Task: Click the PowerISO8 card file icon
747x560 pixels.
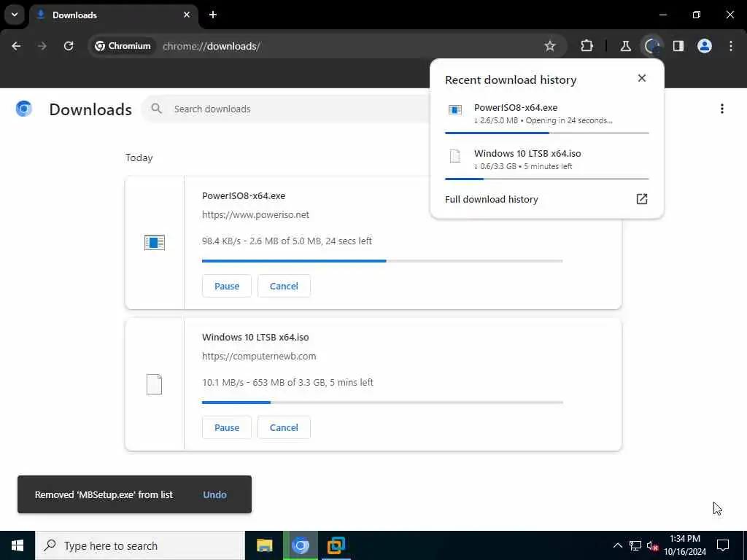Action: 155,242
